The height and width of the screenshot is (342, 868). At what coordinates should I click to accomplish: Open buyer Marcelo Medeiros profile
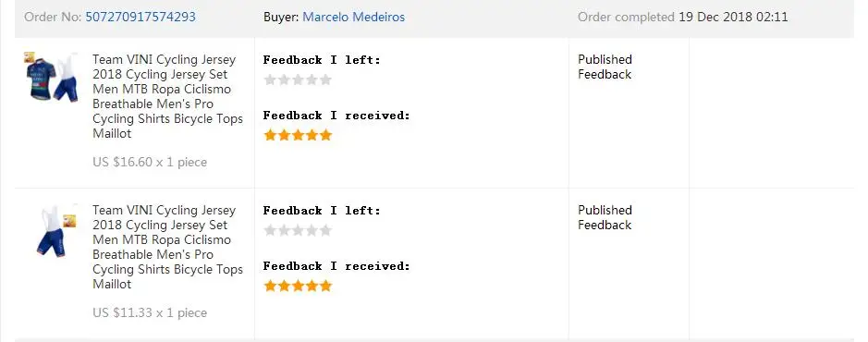353,18
